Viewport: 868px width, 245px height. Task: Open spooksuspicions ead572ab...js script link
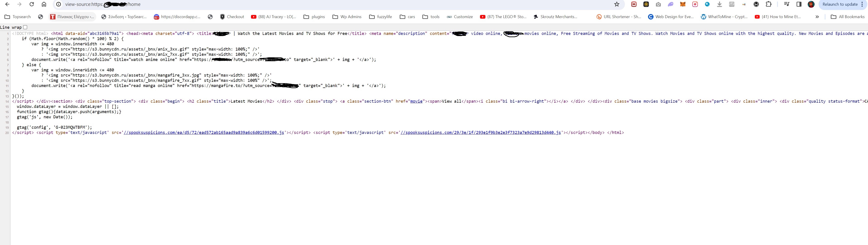click(x=204, y=132)
